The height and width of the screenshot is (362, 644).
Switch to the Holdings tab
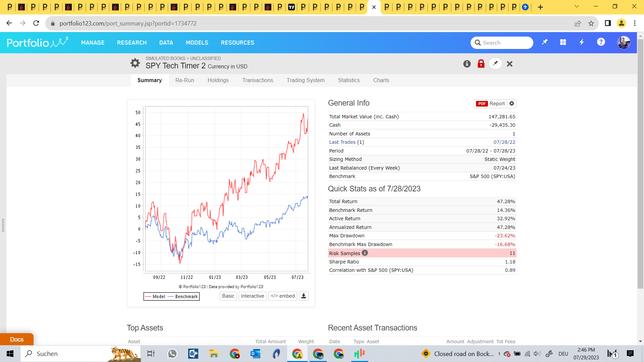(x=218, y=80)
